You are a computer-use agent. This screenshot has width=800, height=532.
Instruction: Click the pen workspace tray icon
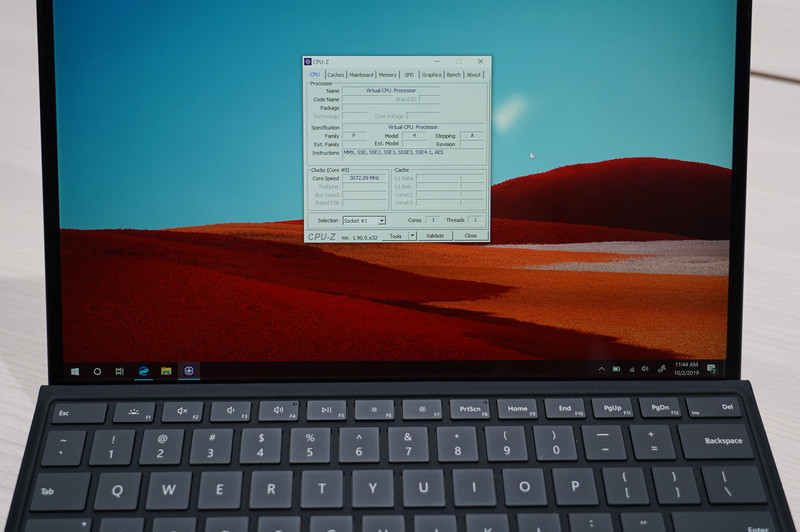[x=662, y=368]
